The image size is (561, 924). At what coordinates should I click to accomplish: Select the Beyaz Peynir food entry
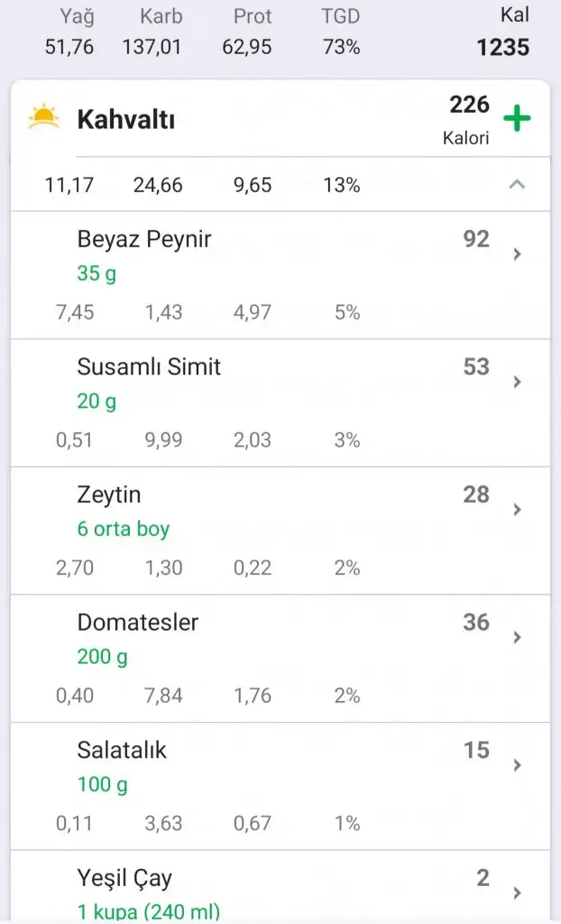click(x=144, y=239)
